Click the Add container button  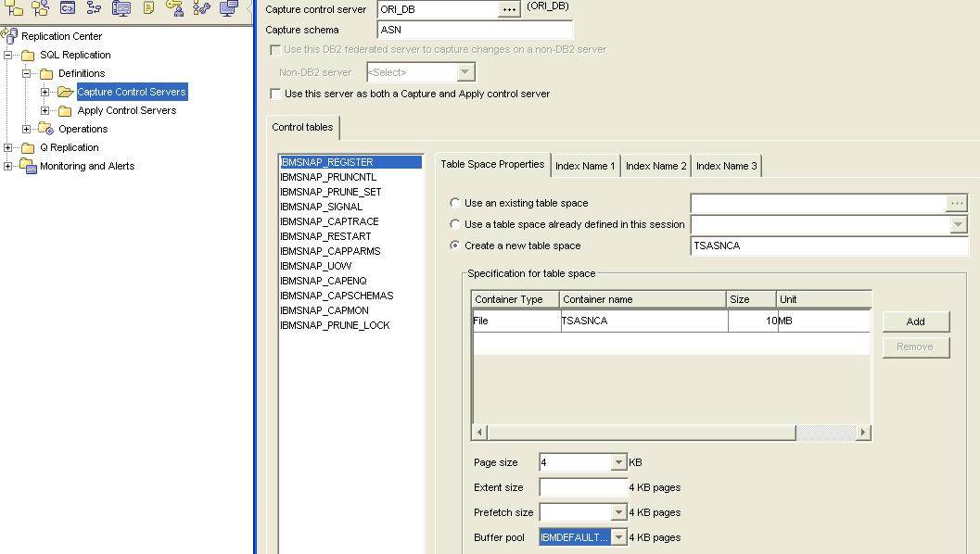pyautogui.click(x=915, y=321)
